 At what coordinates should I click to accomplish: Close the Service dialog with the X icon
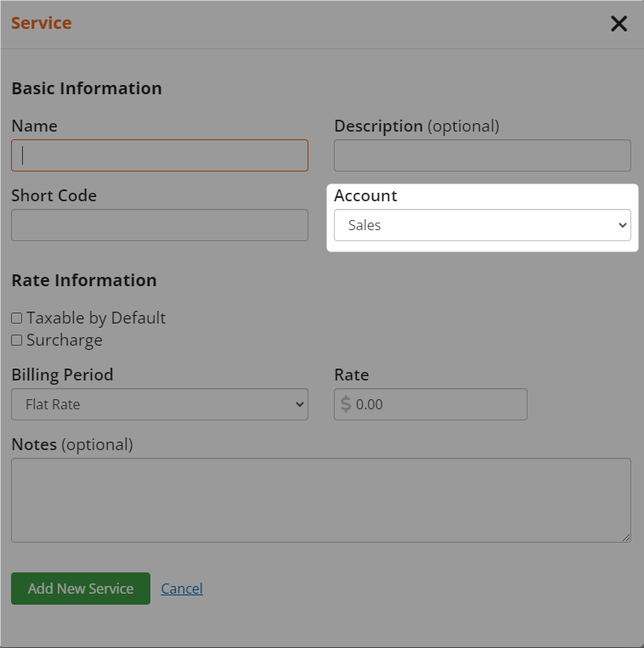coord(619,24)
